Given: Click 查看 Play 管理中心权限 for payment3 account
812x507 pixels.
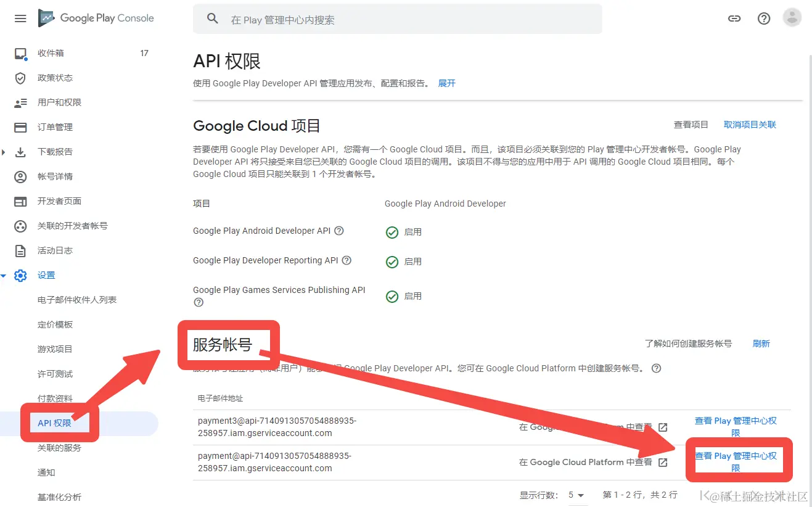Looking at the screenshot, I should pos(736,427).
